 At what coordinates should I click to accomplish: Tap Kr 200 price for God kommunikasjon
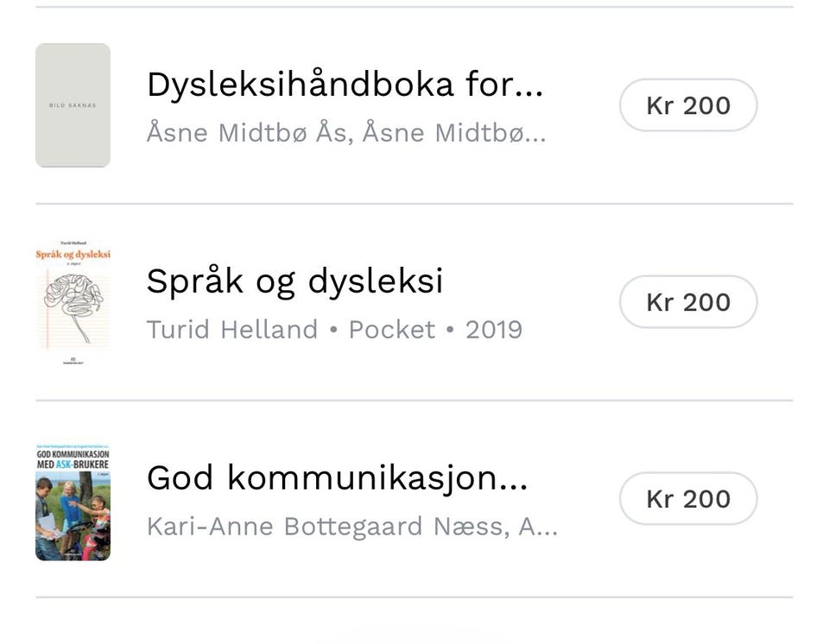(x=688, y=499)
